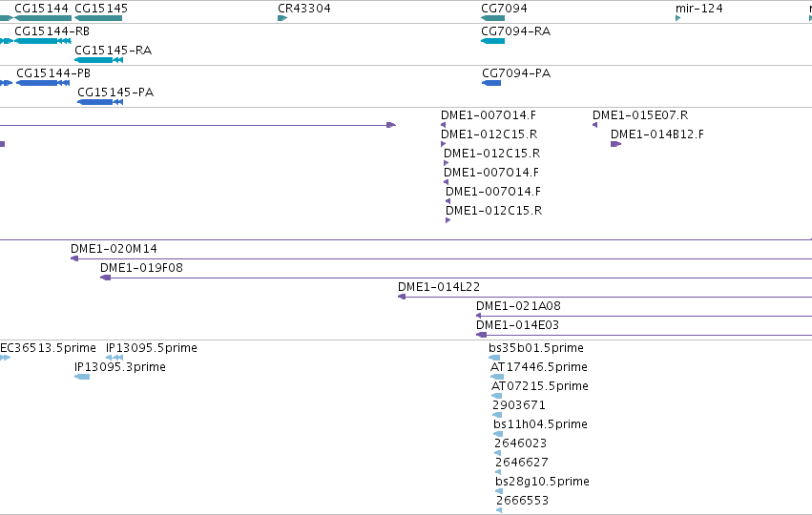Click the light blue glyph under IP13095.3prime
812x515 pixels.
82,377
